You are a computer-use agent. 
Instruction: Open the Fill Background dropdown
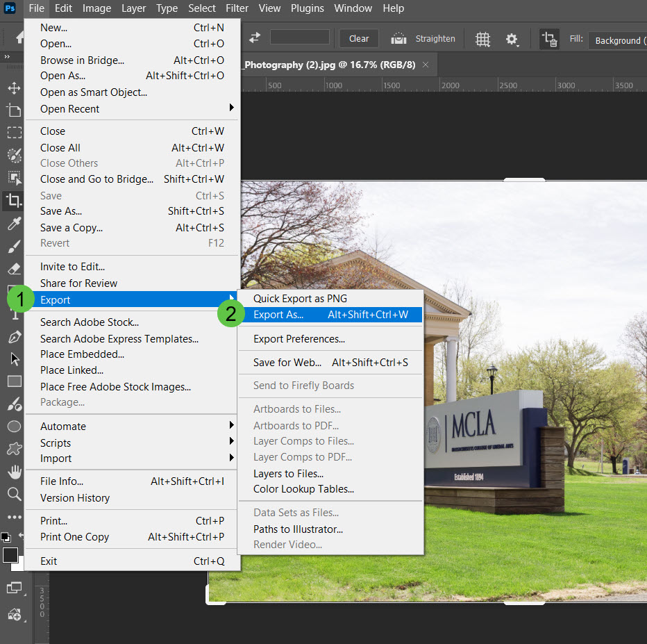[617, 40]
